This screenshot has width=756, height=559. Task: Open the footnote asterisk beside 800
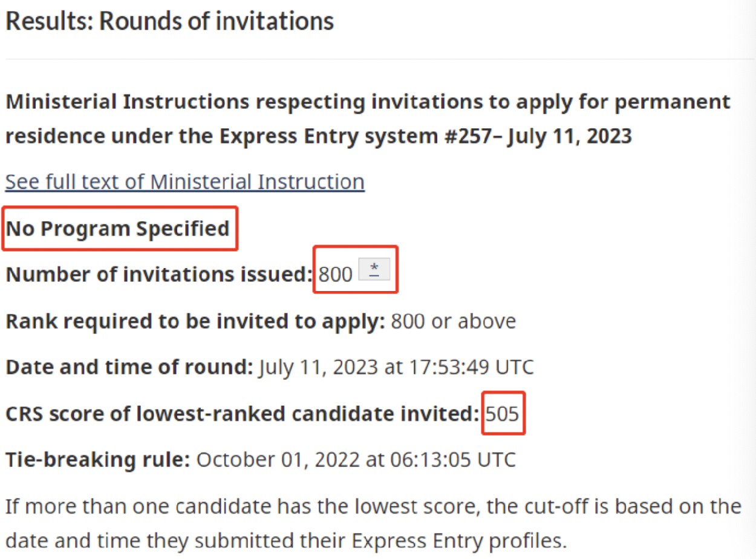coord(374,269)
